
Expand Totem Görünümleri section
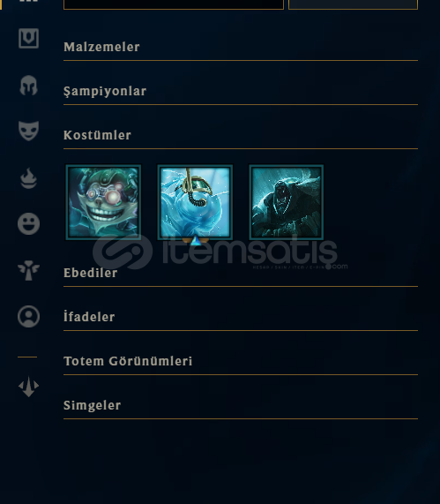tap(241, 361)
